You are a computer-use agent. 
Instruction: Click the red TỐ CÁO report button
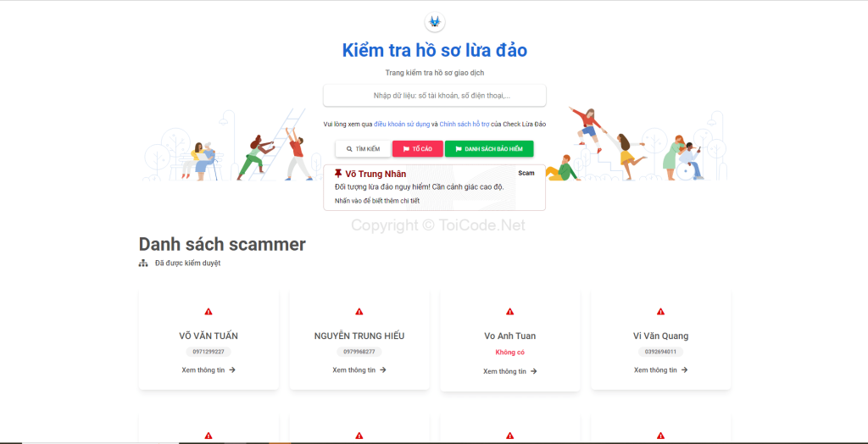[x=417, y=149]
